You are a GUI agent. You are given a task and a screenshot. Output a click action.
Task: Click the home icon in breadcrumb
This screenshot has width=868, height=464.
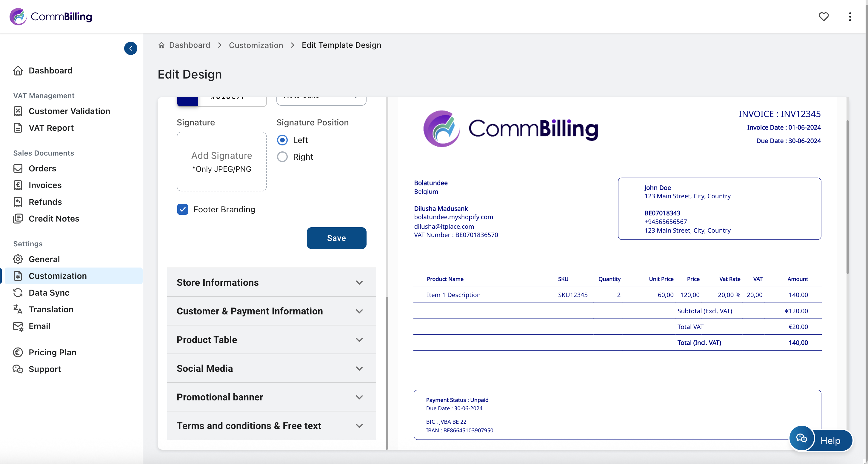pyautogui.click(x=161, y=45)
